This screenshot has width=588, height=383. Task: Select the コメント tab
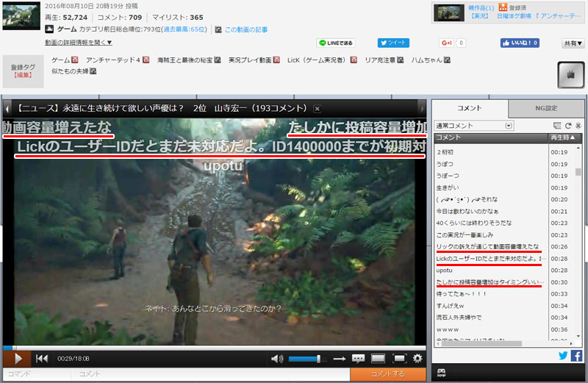click(470, 108)
